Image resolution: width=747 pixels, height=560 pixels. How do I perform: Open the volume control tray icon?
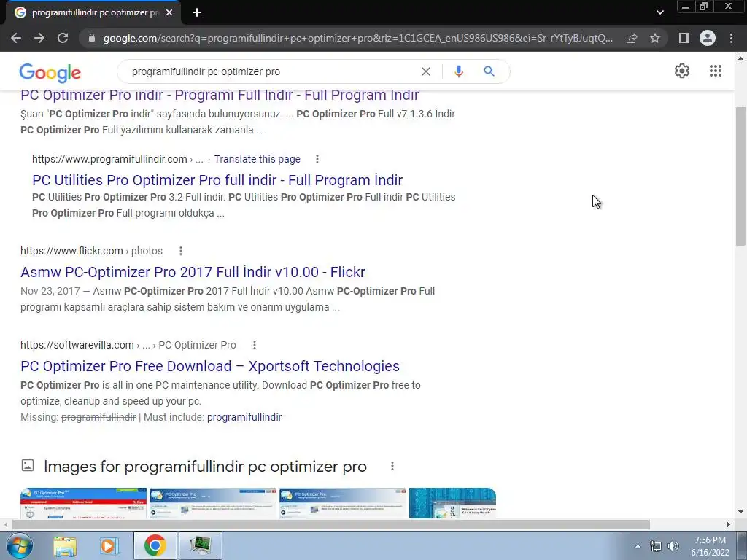[673, 546]
